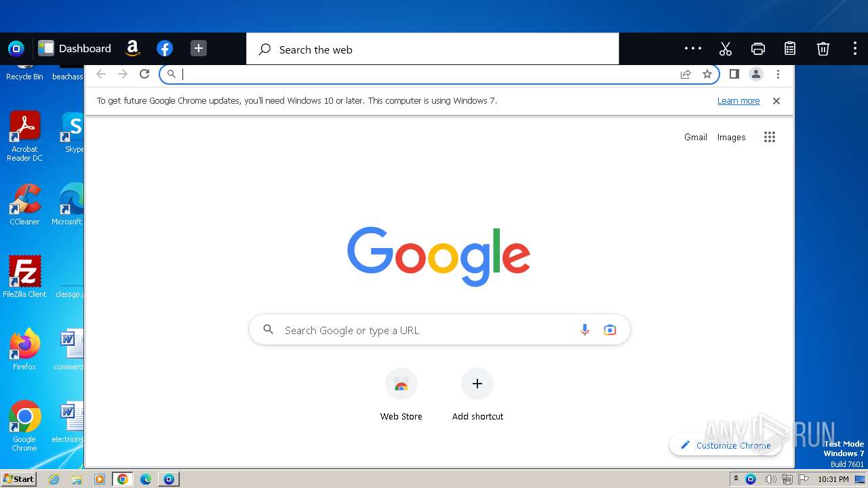Click the scissors snipping icon

tap(726, 48)
